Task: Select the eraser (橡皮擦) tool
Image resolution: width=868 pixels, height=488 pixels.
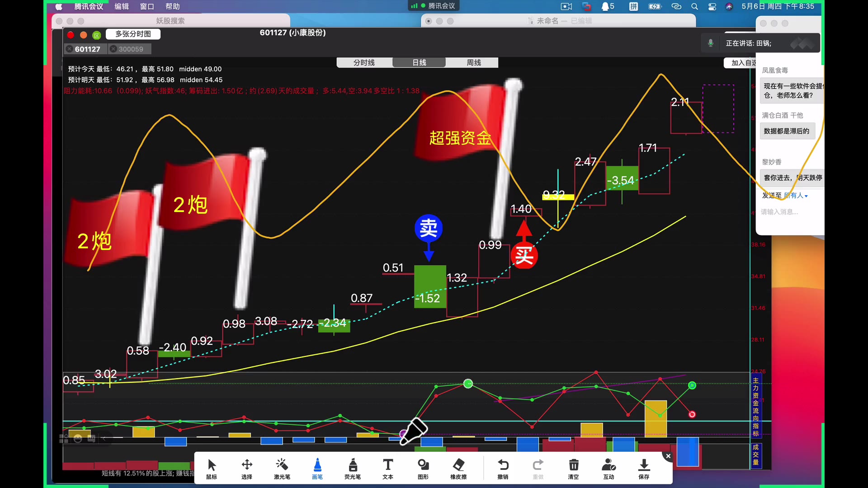Action: 458,469
